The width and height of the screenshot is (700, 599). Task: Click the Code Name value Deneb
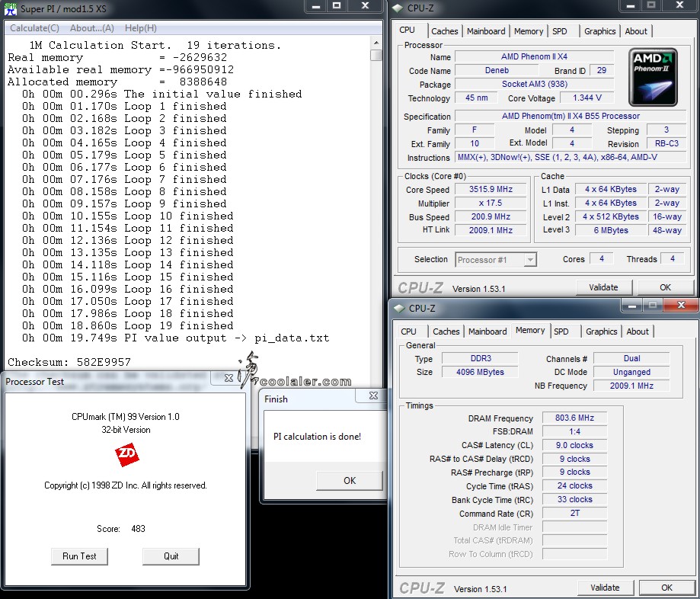tap(497, 70)
